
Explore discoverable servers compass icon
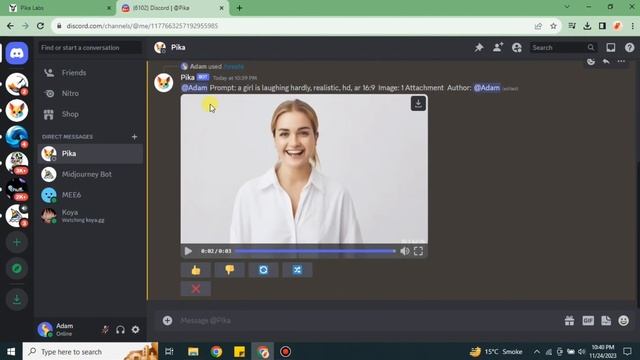pos(17,269)
